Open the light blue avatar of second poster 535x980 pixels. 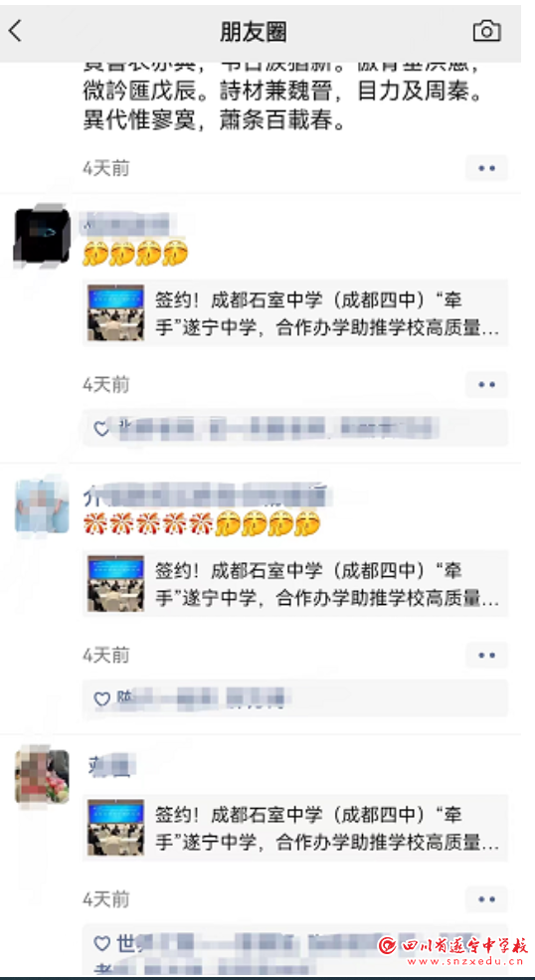tap(42, 506)
